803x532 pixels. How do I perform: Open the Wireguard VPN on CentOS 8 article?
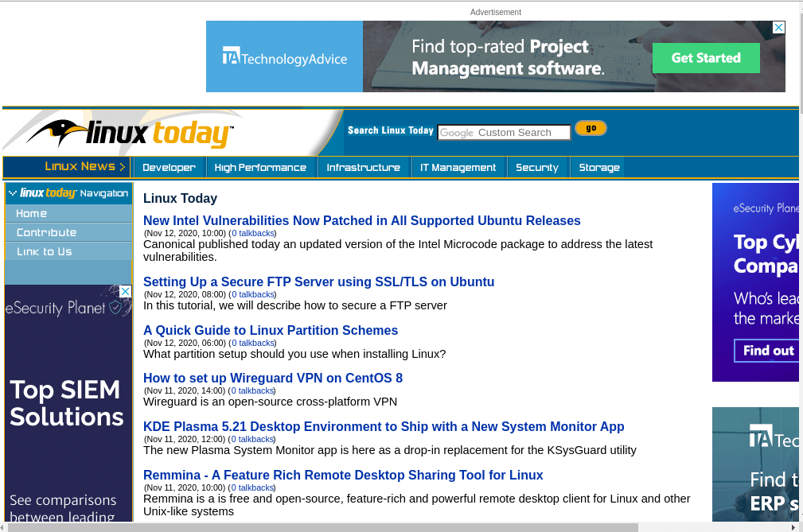pyautogui.click(x=273, y=379)
